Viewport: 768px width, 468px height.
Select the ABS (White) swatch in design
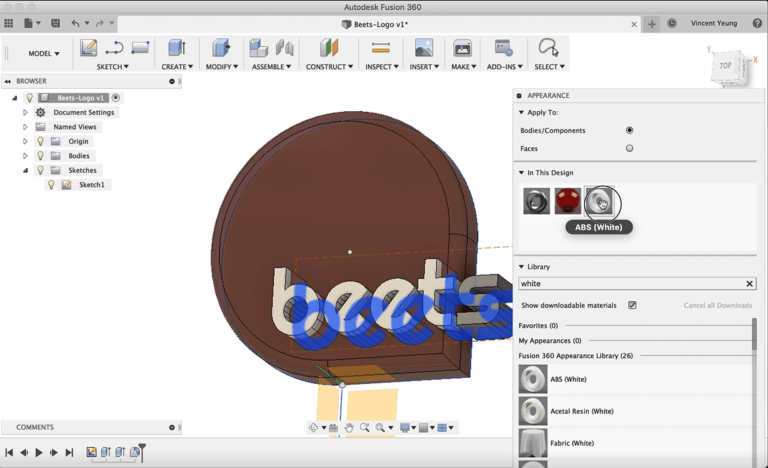[x=599, y=201]
